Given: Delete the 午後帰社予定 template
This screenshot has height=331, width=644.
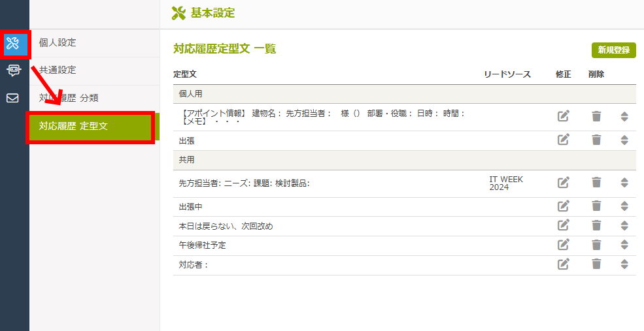Looking at the screenshot, I should tap(596, 245).
